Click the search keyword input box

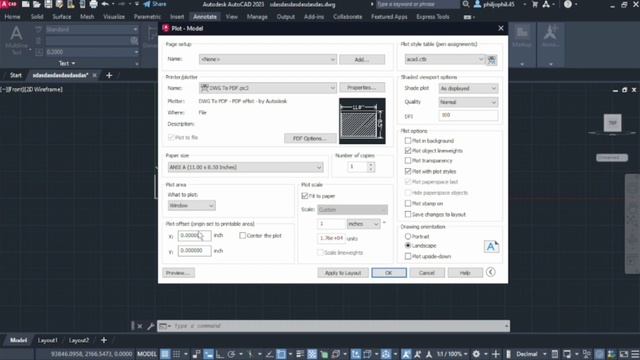tap(417, 4)
